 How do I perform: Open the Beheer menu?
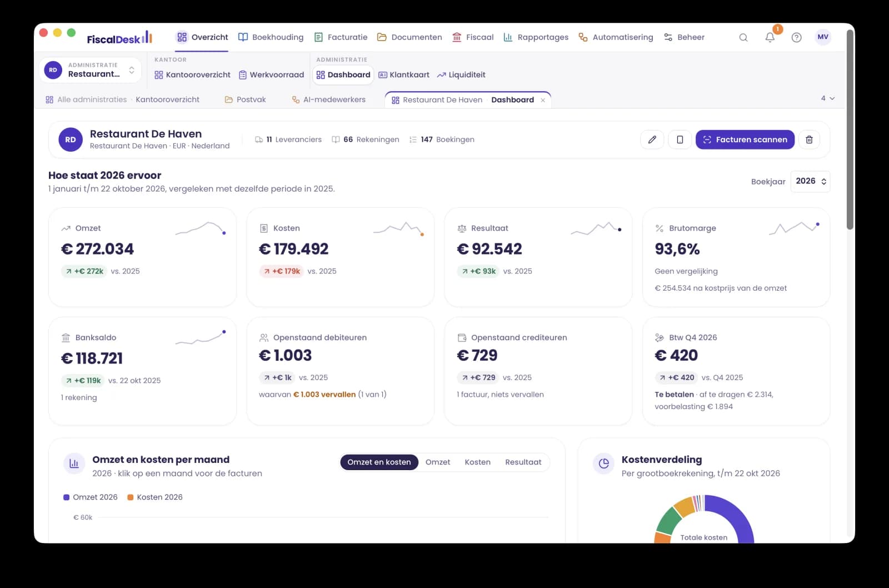(684, 37)
